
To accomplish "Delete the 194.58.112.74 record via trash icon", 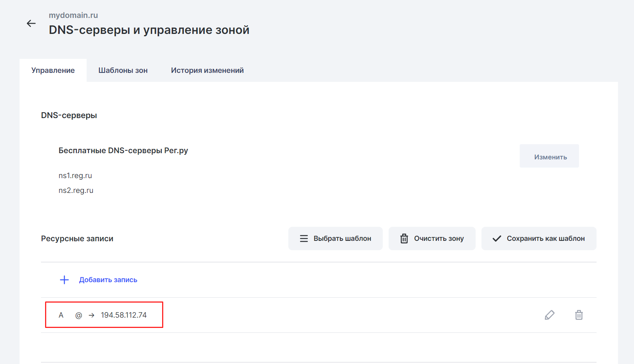I will [x=579, y=315].
